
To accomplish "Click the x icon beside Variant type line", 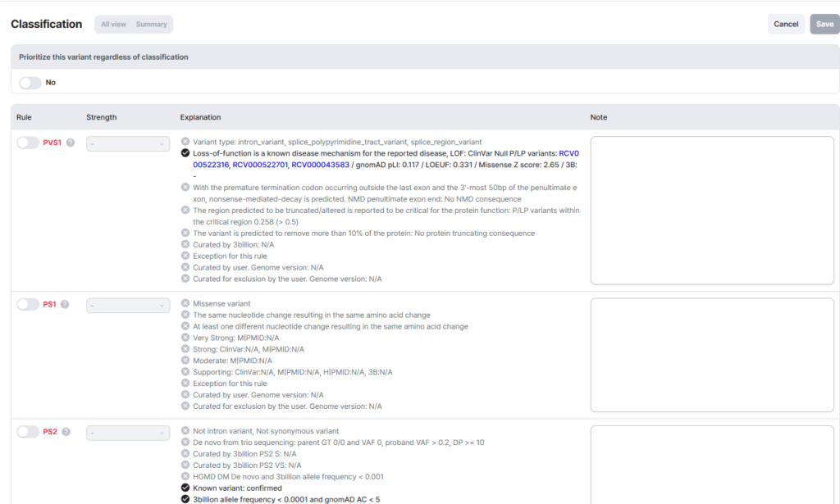I will 185,142.
